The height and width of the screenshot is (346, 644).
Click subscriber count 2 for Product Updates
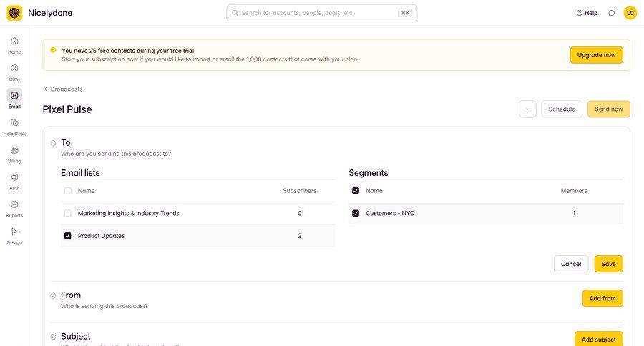[299, 236]
